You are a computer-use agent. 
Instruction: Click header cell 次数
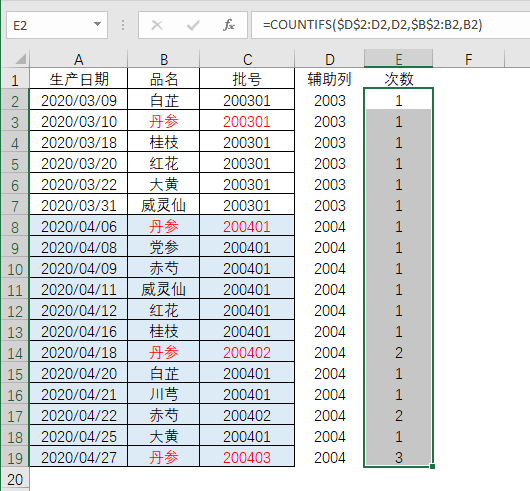tap(399, 79)
